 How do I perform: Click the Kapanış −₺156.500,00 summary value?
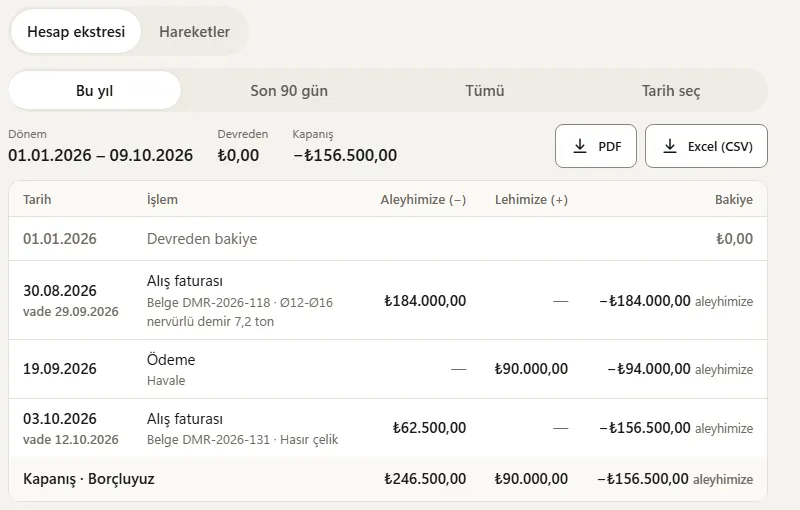345,155
